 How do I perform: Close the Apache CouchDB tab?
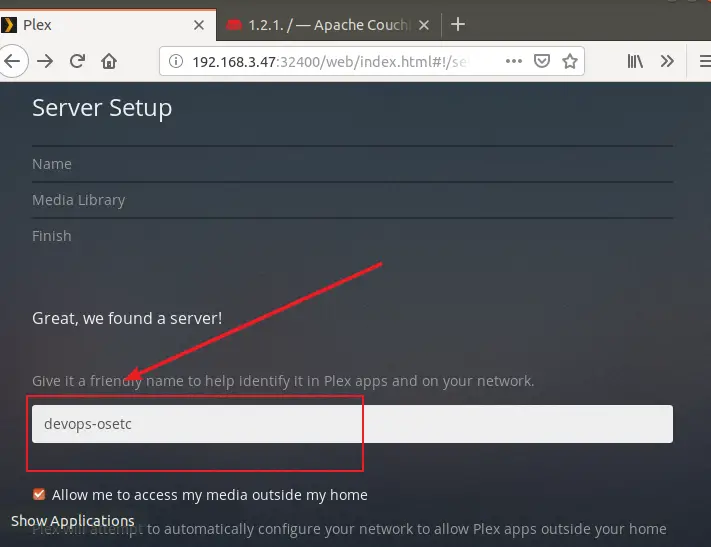point(424,25)
